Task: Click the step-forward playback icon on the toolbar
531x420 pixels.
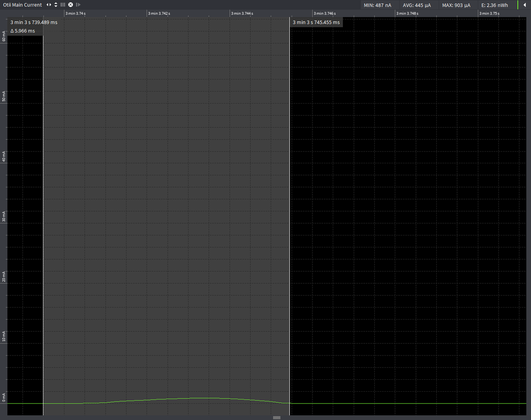Action: 78,5
